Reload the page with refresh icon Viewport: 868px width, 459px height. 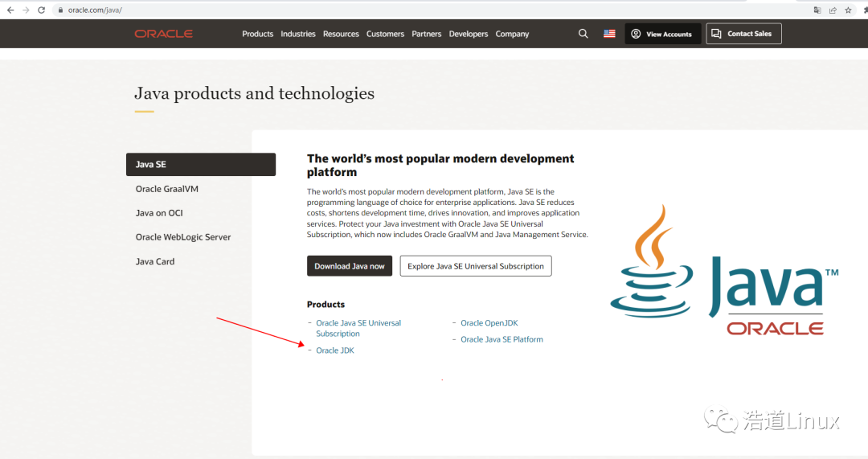tap(41, 10)
